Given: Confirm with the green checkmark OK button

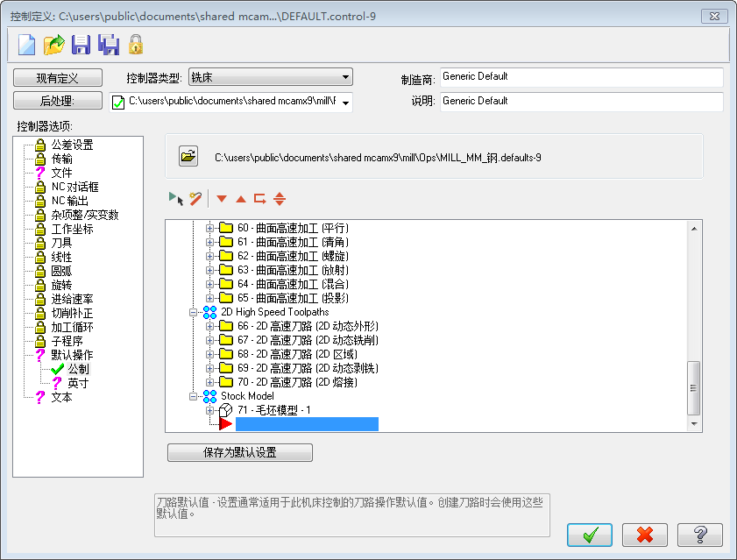Looking at the screenshot, I should pyautogui.click(x=590, y=535).
